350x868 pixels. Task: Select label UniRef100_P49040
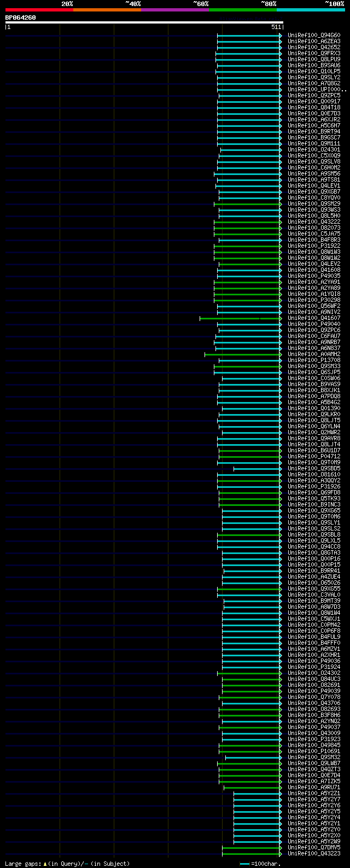314,324
